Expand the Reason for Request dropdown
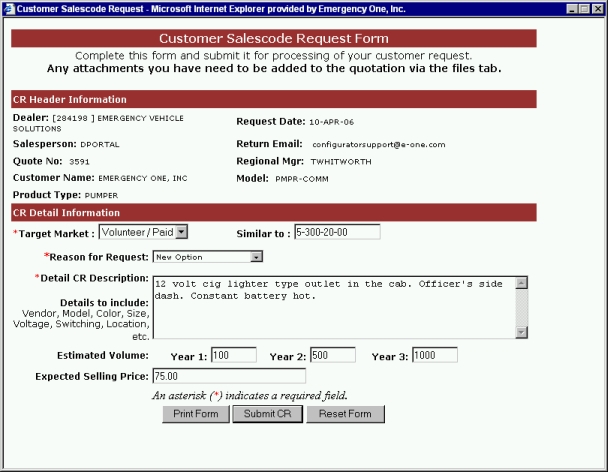Viewport: 608px width, 472px height. 256,257
